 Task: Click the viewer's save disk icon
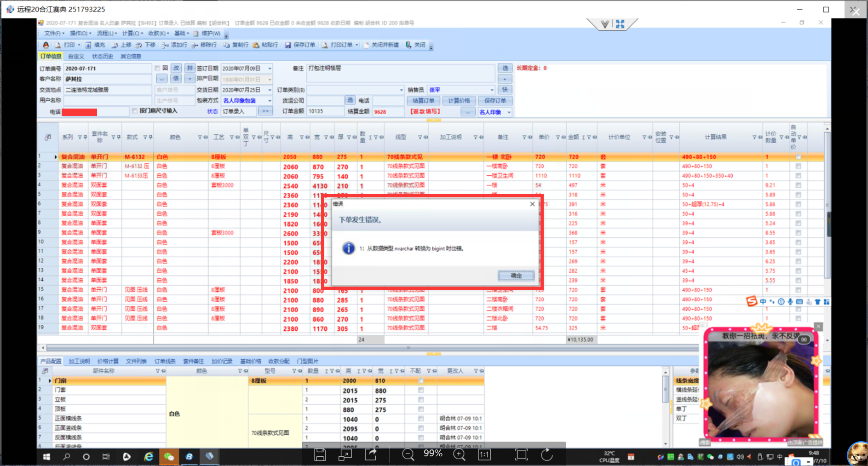pyautogui.click(x=320, y=454)
